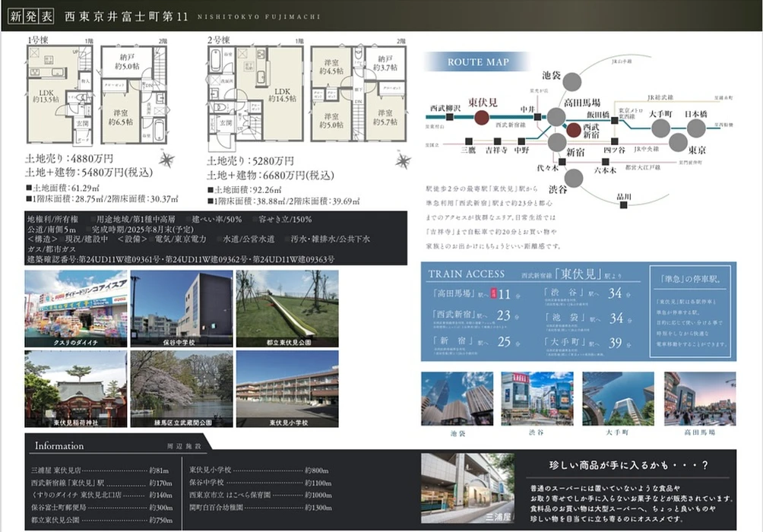This screenshot has height=532, width=763.
Task: Click the TRAIN ACCESS heading
Action: [466, 274]
